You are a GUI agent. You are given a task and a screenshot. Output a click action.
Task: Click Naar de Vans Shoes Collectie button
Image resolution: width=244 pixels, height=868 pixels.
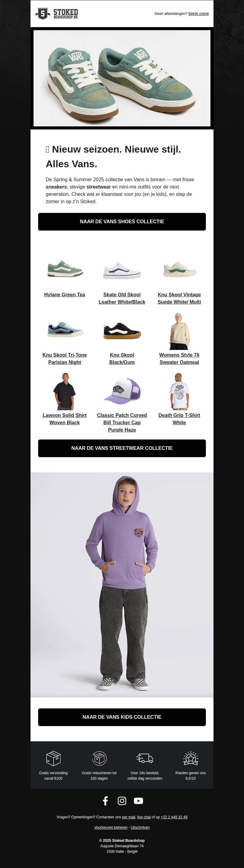[x=122, y=222]
